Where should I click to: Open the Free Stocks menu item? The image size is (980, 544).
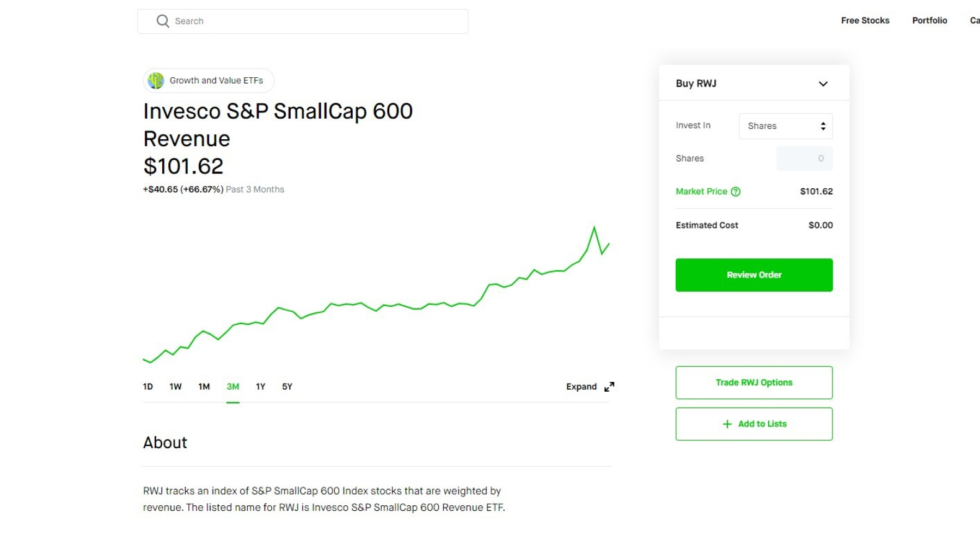point(865,21)
